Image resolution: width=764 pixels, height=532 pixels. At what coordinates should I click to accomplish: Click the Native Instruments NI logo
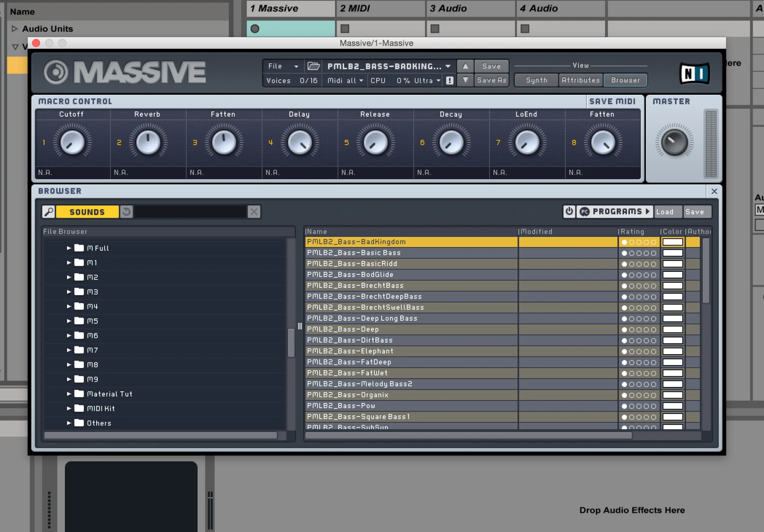click(694, 73)
